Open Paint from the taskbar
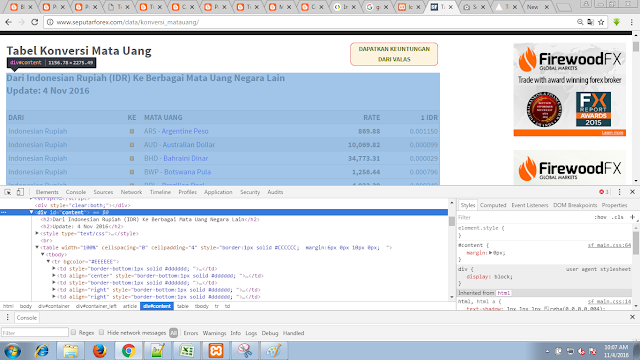This screenshot has height=360, width=640. tap(273, 351)
